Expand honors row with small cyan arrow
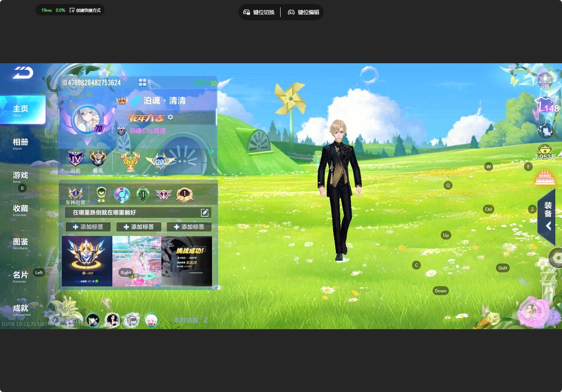The height and width of the screenshot is (392, 562). 212,152
